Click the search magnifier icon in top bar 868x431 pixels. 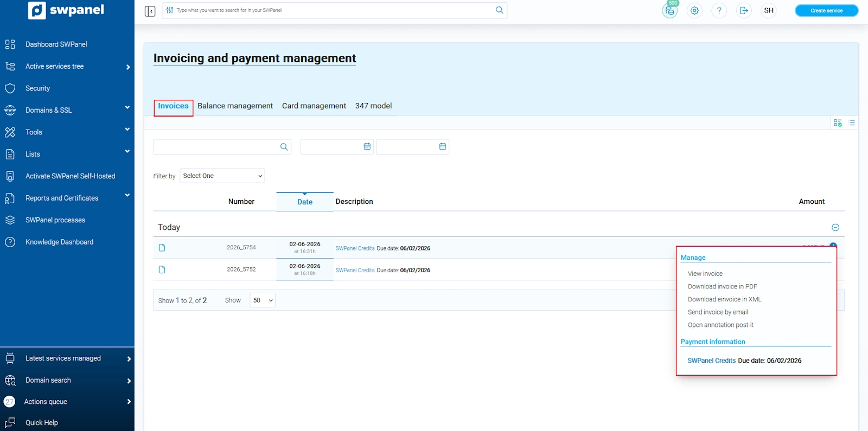(x=499, y=10)
